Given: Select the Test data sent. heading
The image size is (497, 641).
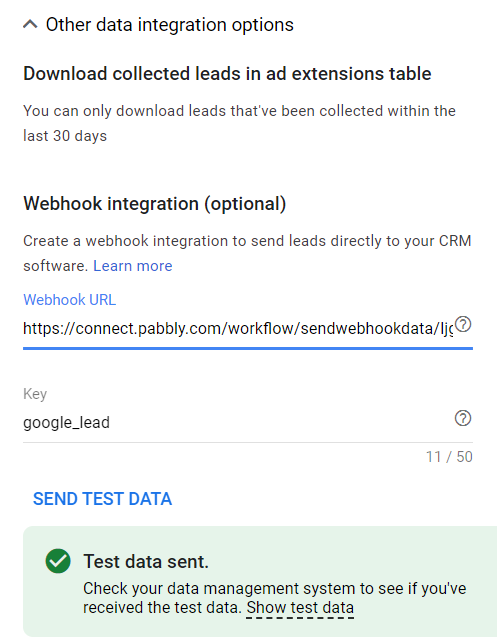Looking at the screenshot, I should [x=146, y=562].
